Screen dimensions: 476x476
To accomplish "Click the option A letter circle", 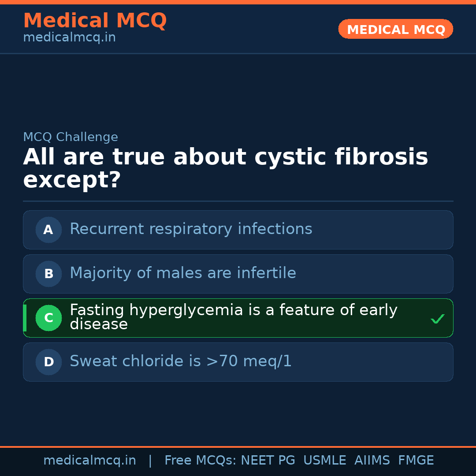I will coord(48,230).
